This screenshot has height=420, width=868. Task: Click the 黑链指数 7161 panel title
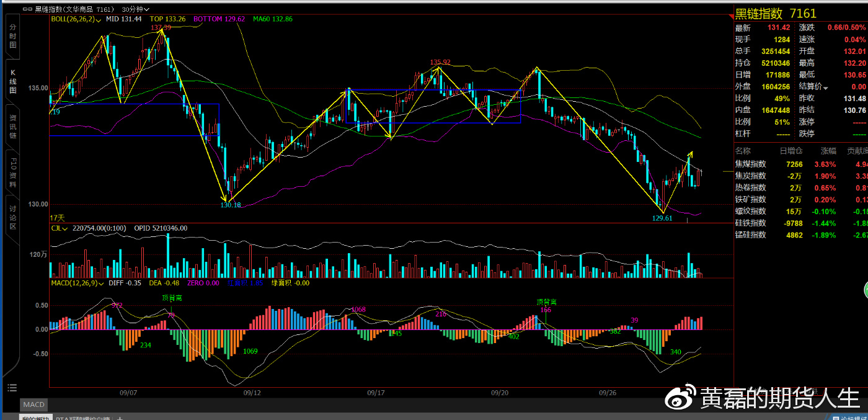click(x=776, y=14)
